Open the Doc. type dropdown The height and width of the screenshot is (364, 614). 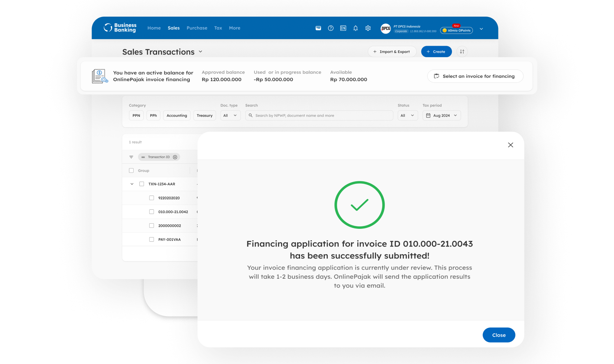click(x=230, y=115)
